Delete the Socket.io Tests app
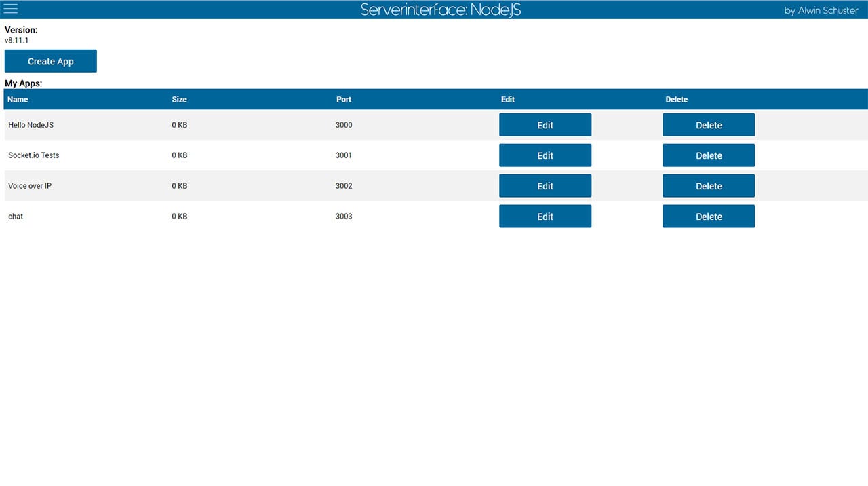Image resolution: width=868 pixels, height=486 pixels. click(709, 155)
